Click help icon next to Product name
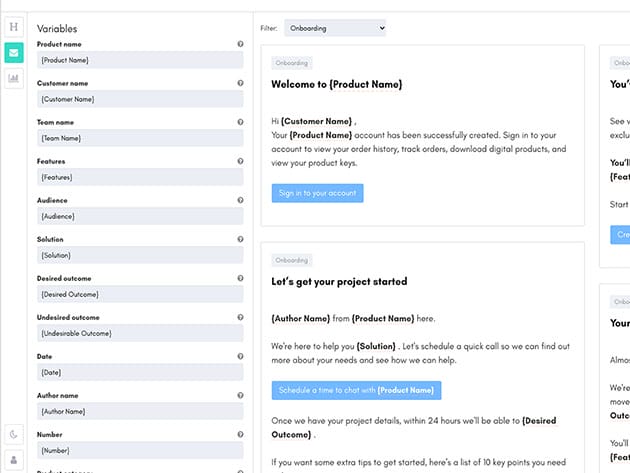Viewport: 630px width, 473px height. [240, 44]
